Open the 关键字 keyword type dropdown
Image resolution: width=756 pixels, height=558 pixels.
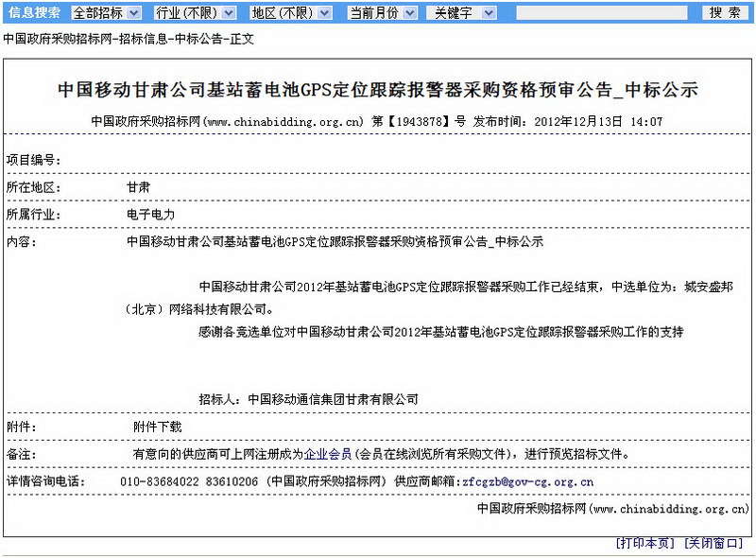pos(461,13)
